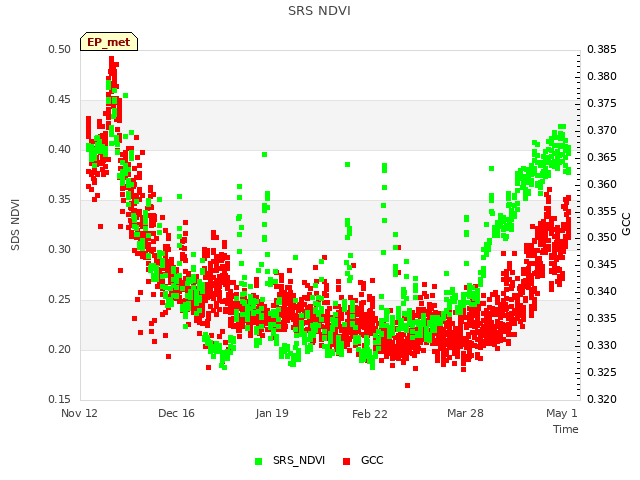Click the 0.50 left axis value
Image resolution: width=640 pixels, height=480 pixels.
pos(60,49)
